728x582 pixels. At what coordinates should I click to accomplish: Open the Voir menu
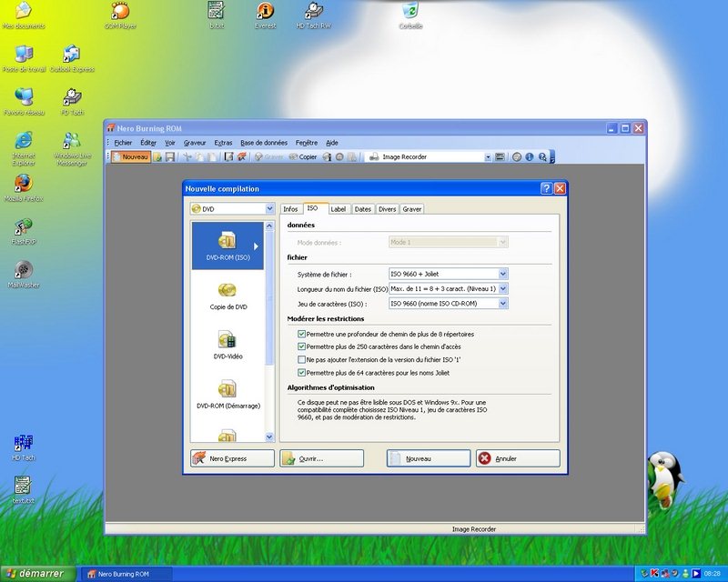click(170, 143)
